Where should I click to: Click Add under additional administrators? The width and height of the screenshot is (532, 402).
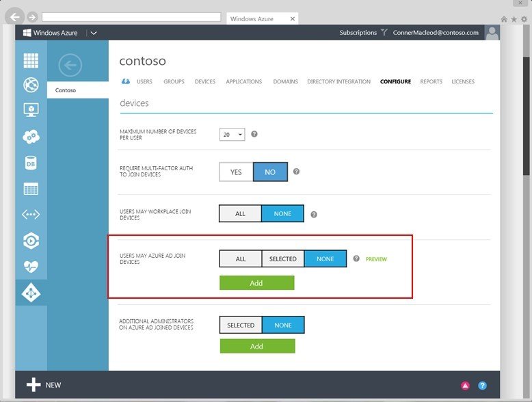click(258, 346)
